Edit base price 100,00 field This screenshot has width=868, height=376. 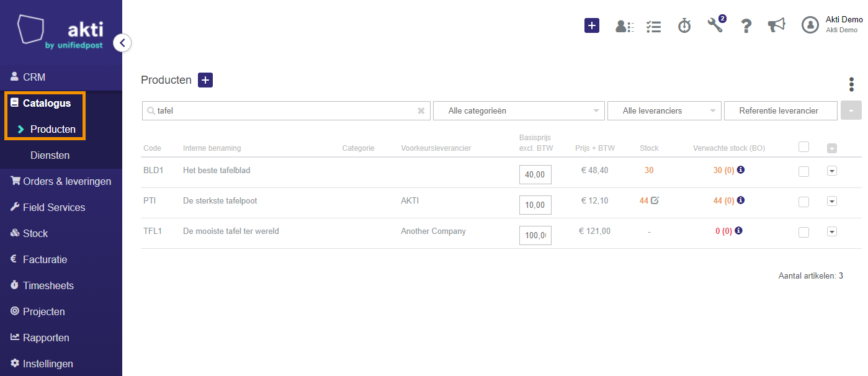tap(535, 235)
